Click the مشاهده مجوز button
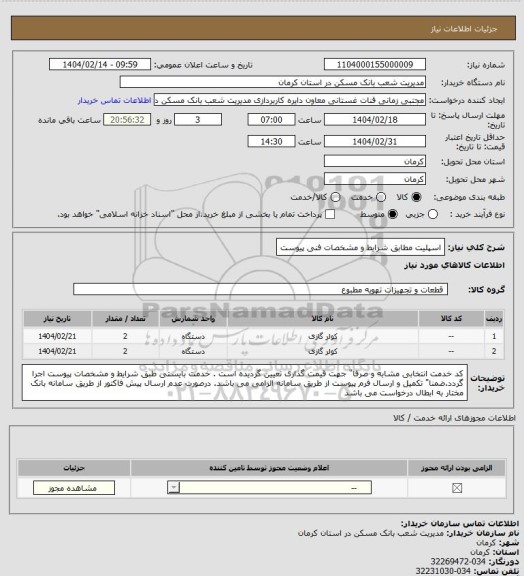 [x=73, y=488]
